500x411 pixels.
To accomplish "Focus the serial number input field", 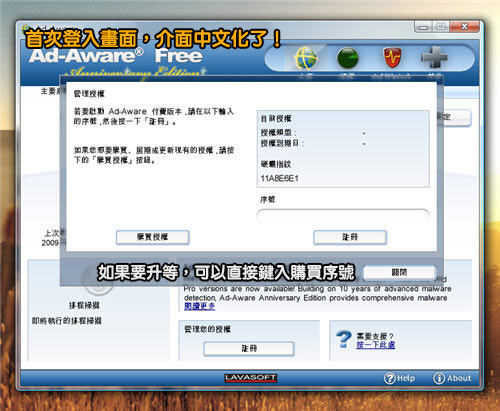I will click(343, 215).
